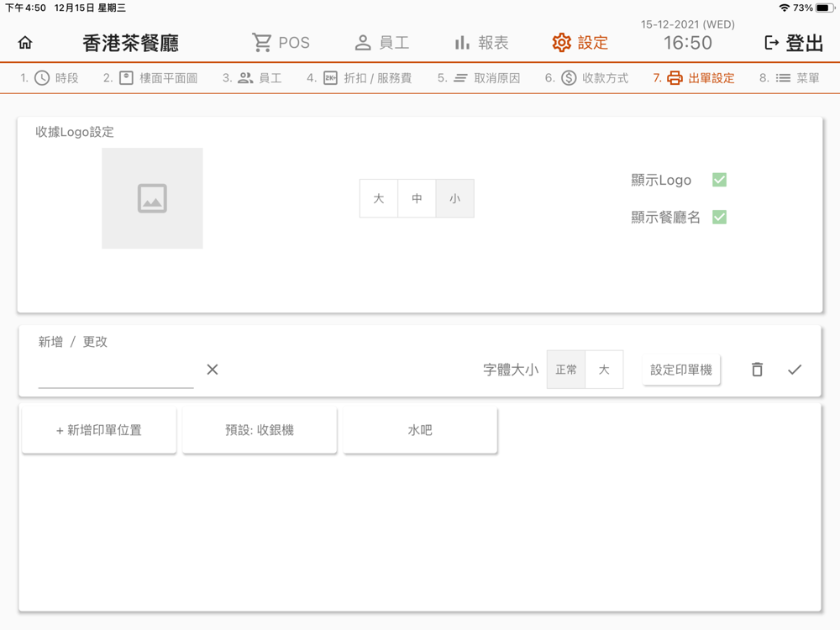
Task: Click the Wi-Fi status icon
Action: coord(785,8)
